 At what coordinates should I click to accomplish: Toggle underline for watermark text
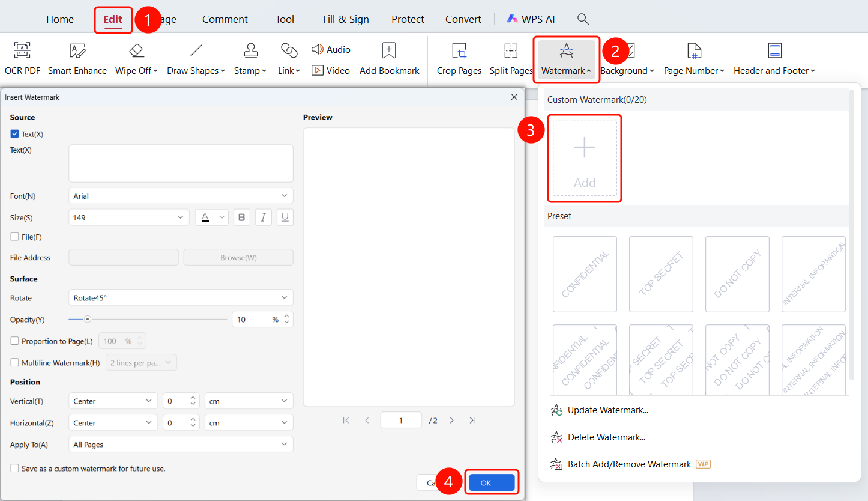click(x=285, y=217)
